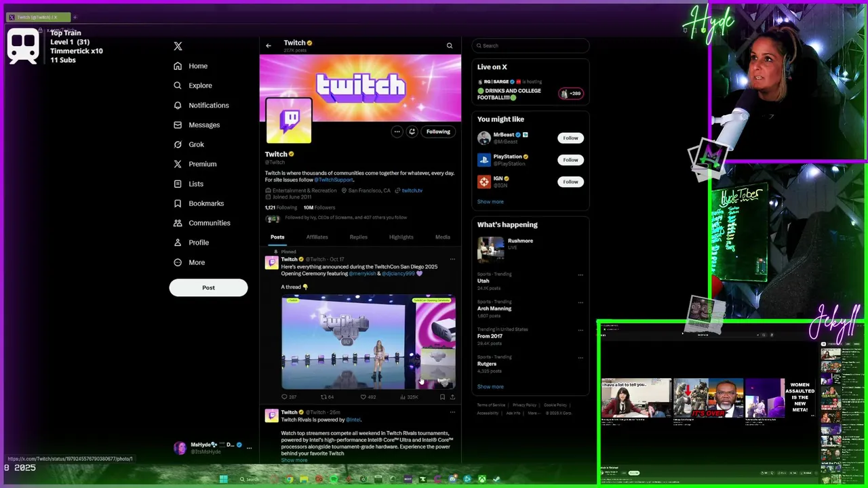Viewport: 868px width, 488px height.
Task: Open Chrome from the taskbar
Action: tap(290, 479)
